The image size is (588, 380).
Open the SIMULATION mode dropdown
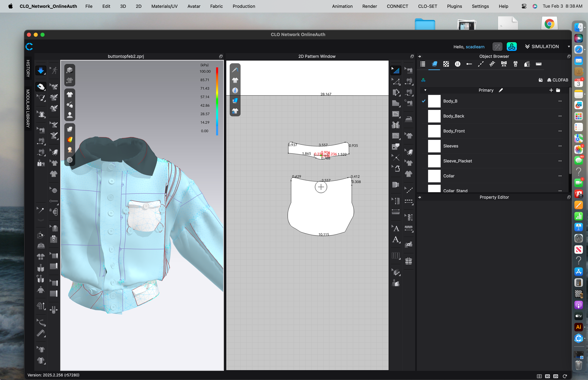[x=545, y=47]
